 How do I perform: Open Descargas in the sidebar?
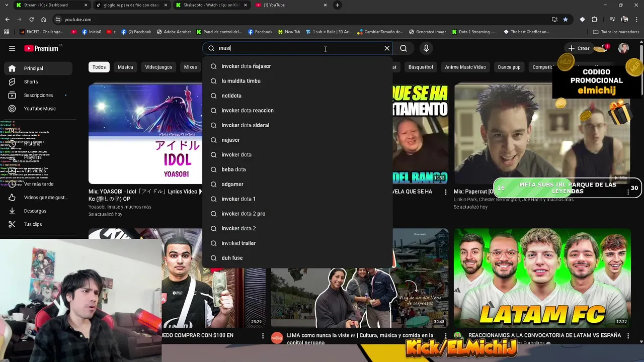point(38,211)
